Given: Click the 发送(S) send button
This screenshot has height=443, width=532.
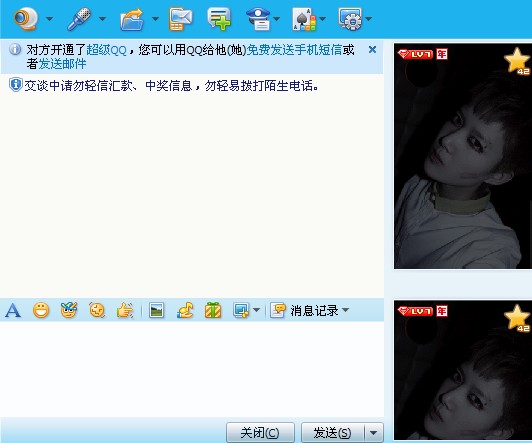Looking at the screenshot, I should 332,433.
